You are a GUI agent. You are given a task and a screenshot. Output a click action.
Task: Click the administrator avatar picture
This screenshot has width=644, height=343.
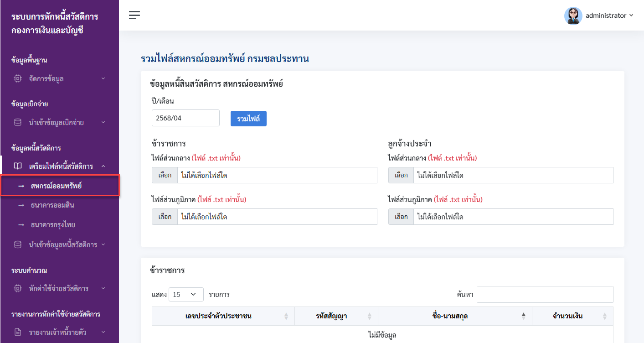(573, 16)
